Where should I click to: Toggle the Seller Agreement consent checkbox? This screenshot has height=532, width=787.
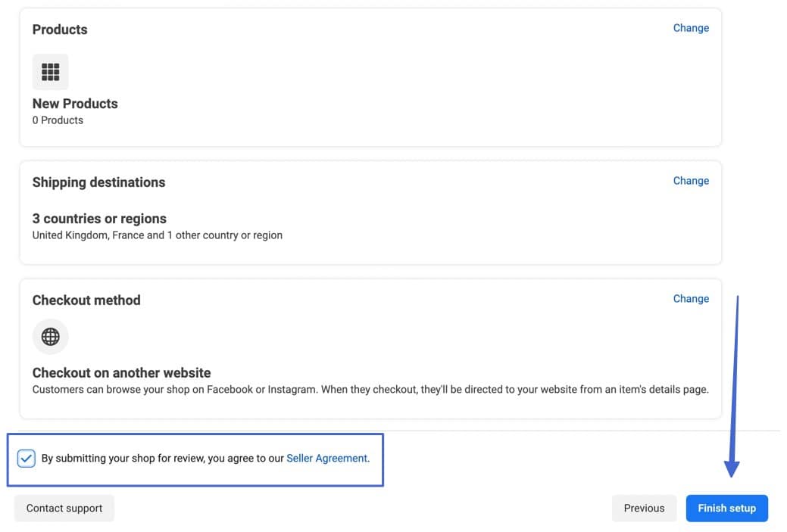(27, 459)
